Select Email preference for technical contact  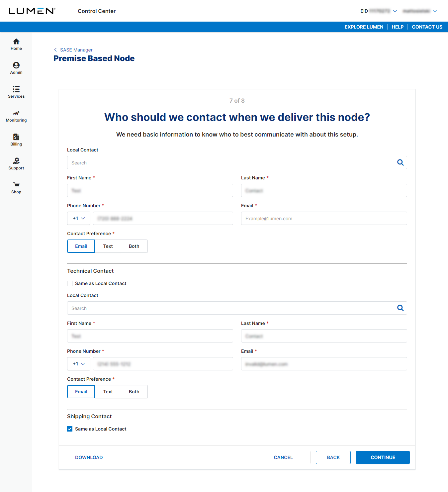pos(81,392)
